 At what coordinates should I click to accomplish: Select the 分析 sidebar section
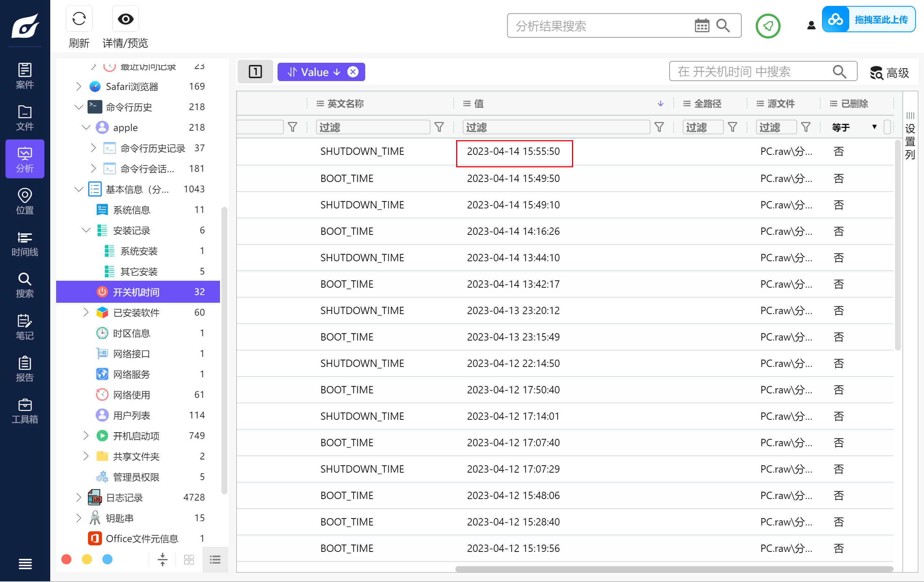pyautogui.click(x=25, y=159)
